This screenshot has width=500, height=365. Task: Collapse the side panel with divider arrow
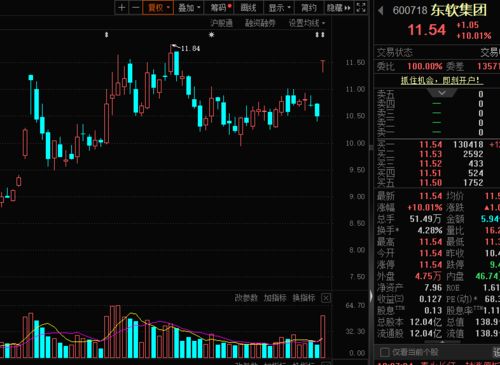pyautogui.click(x=371, y=295)
